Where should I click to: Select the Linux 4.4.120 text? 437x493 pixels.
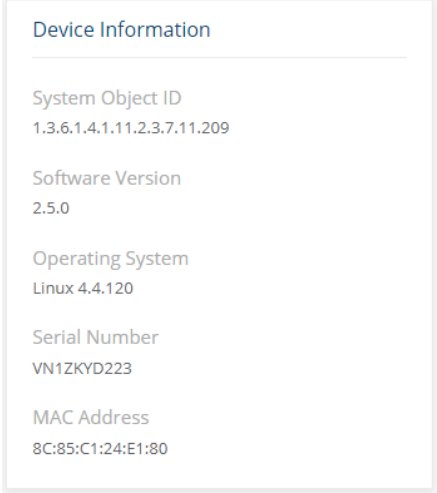point(83,288)
